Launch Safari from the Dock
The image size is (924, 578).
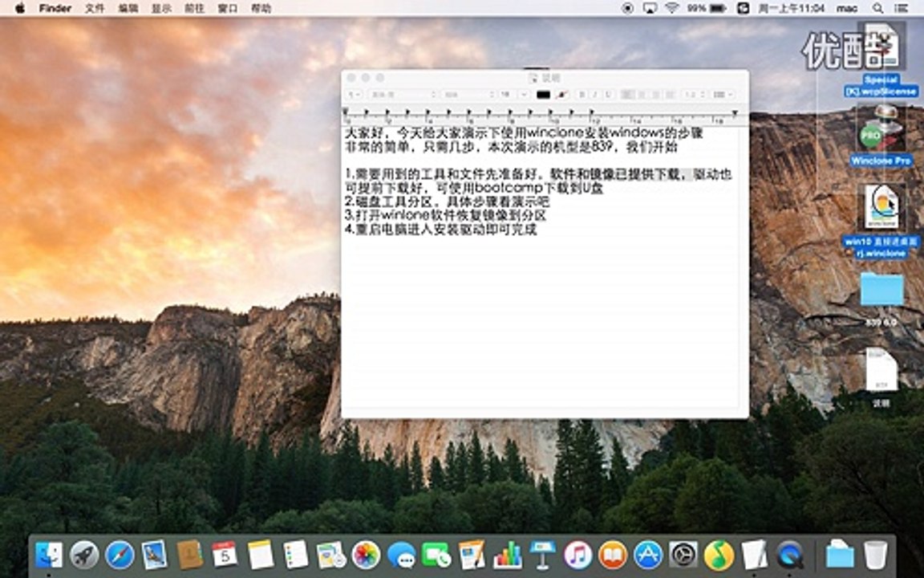point(120,555)
